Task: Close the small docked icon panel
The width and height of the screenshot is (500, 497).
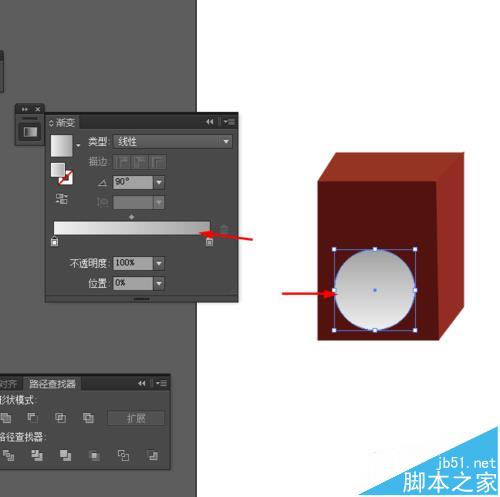Action: point(38,109)
